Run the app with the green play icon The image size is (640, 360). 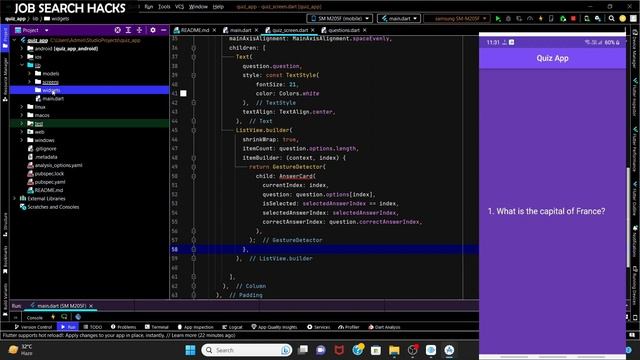coord(498,18)
